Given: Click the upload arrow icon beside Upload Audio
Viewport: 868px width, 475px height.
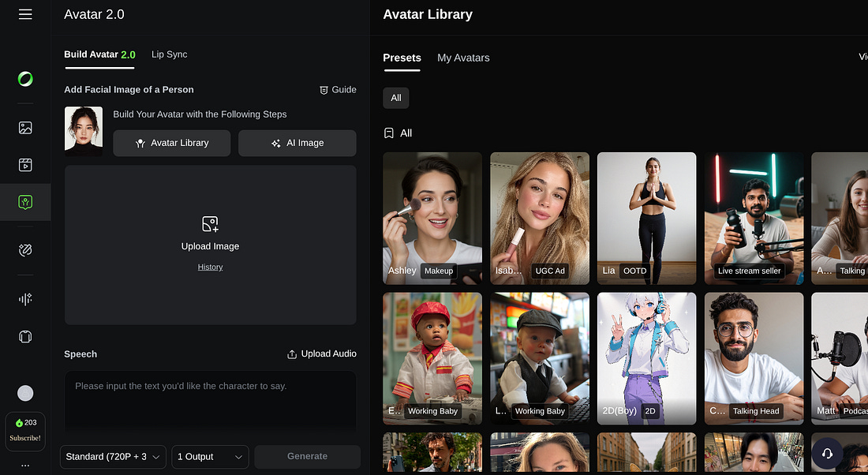Looking at the screenshot, I should click(292, 354).
